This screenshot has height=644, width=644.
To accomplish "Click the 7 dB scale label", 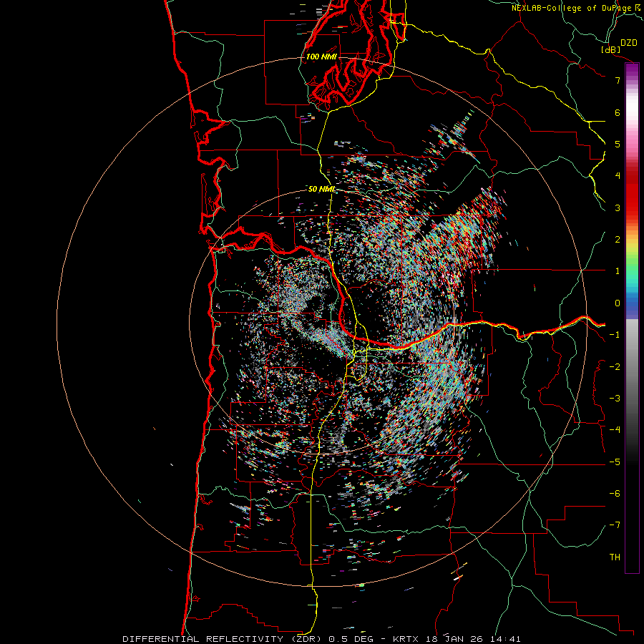I will pos(618,80).
